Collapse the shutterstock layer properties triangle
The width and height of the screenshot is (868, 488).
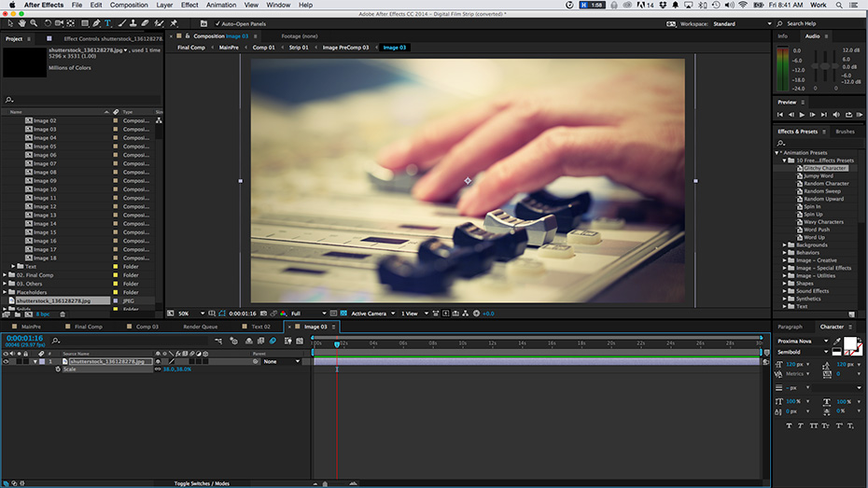35,361
